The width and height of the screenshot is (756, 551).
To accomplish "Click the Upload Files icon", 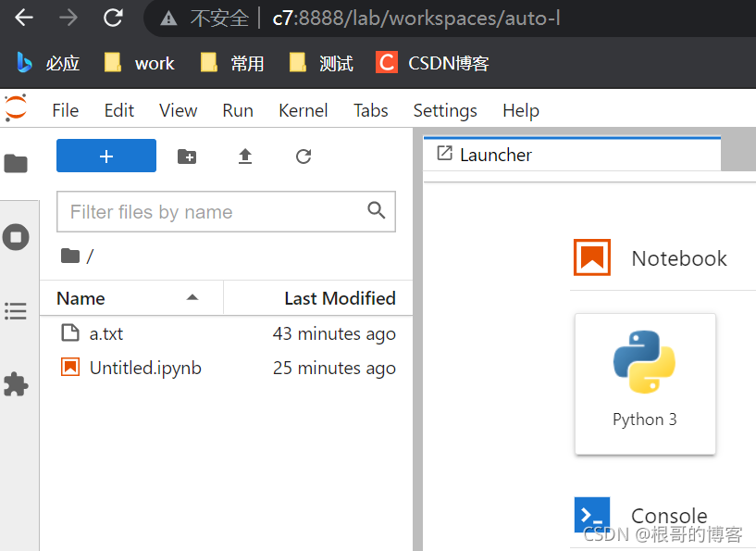I will [x=245, y=157].
